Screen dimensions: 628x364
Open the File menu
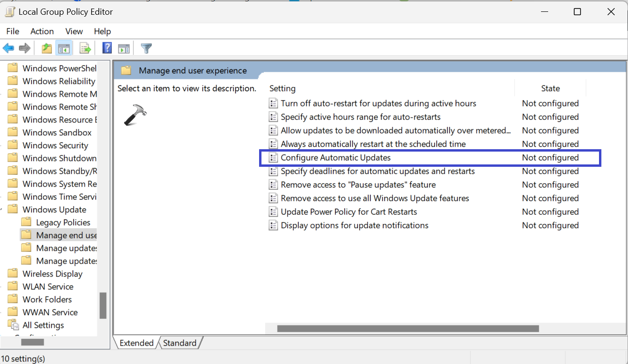(13, 31)
